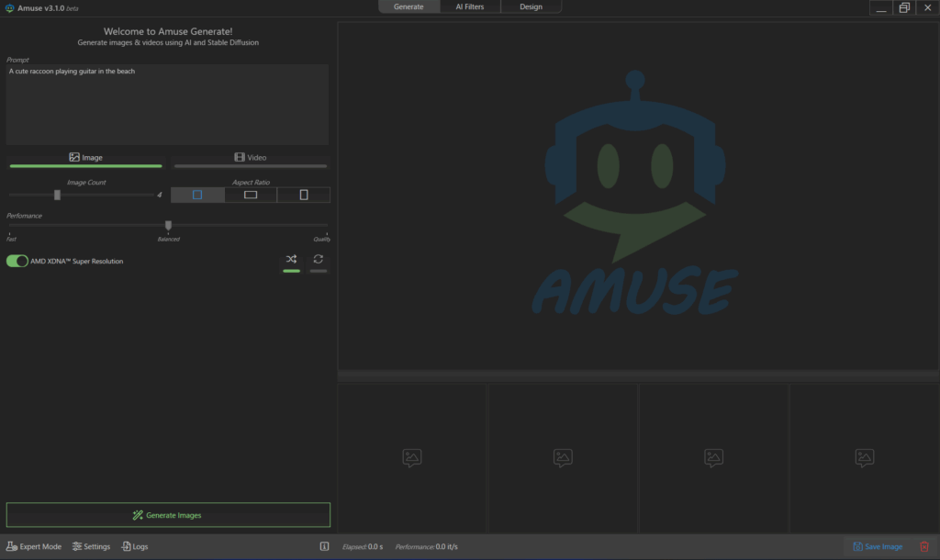Click the Elapsed time readout
This screenshot has height=560, width=940.
coord(363,547)
